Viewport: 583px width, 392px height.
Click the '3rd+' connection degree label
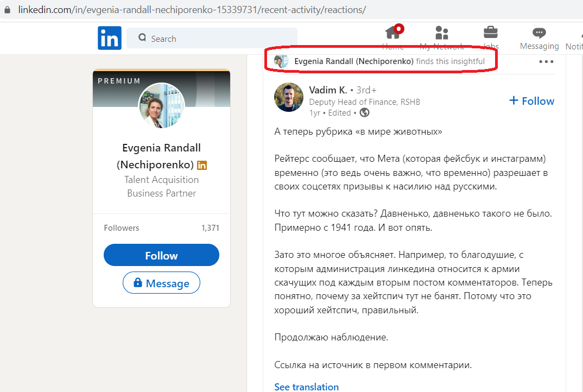point(366,90)
